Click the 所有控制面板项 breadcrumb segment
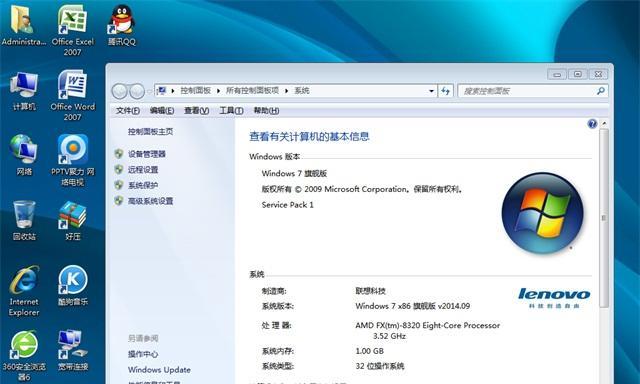 click(x=253, y=91)
